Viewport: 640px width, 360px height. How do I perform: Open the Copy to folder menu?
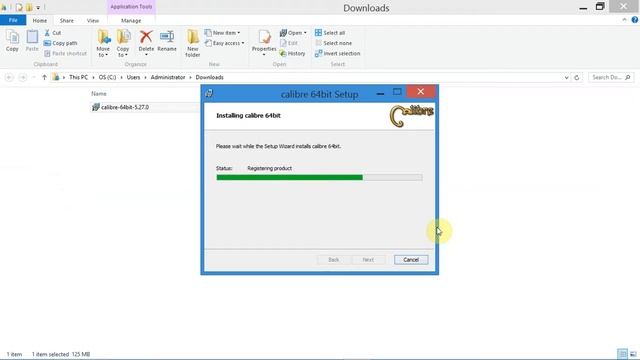123,43
